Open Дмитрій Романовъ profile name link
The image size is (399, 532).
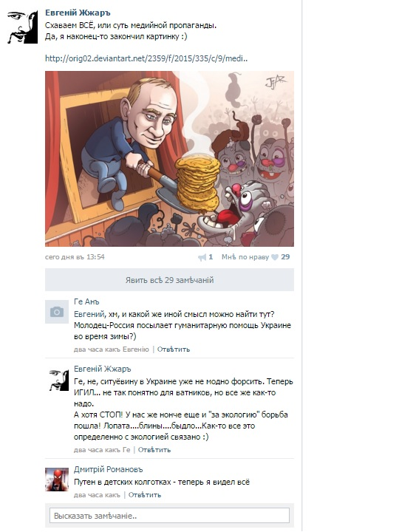click(108, 469)
